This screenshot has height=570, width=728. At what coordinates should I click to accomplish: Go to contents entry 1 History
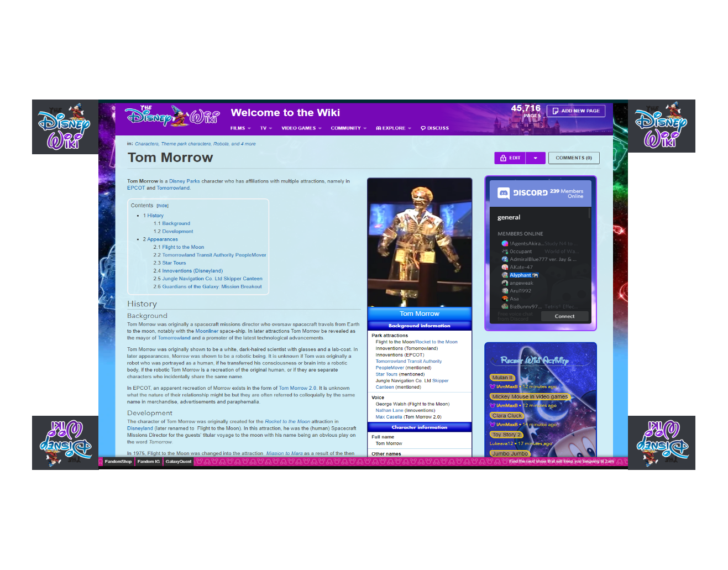[153, 216]
